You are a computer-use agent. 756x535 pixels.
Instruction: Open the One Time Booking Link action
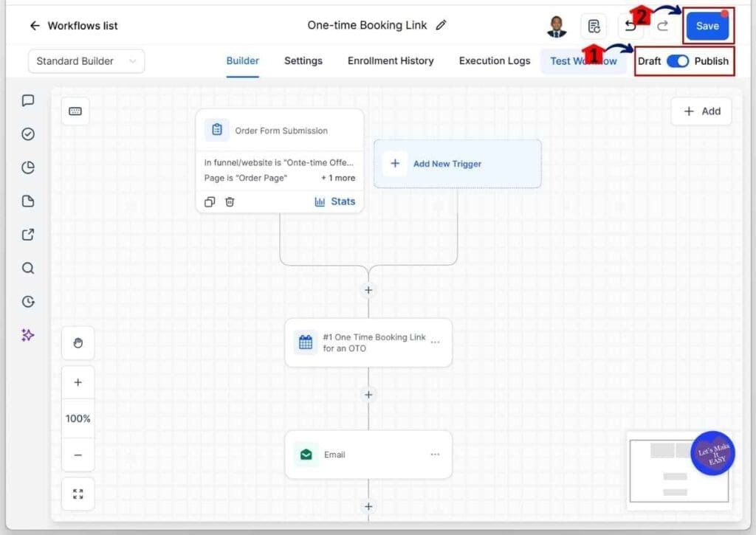[368, 342]
